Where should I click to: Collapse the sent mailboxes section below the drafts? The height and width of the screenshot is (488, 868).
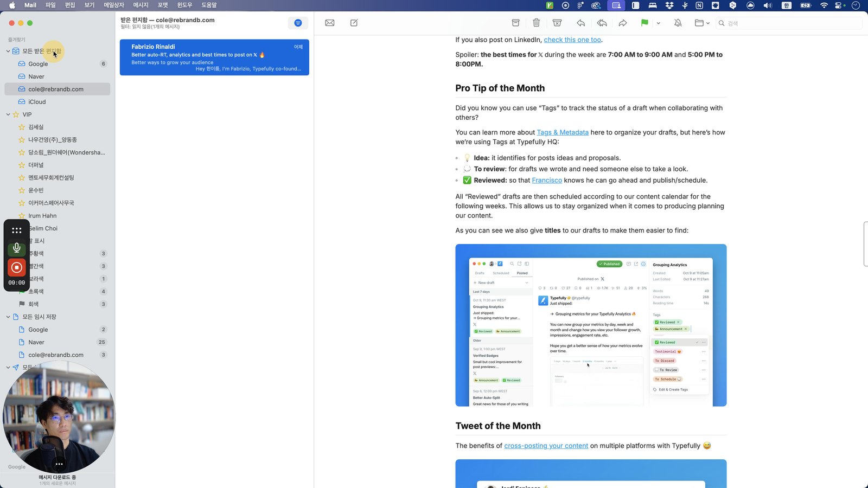tap(8, 367)
